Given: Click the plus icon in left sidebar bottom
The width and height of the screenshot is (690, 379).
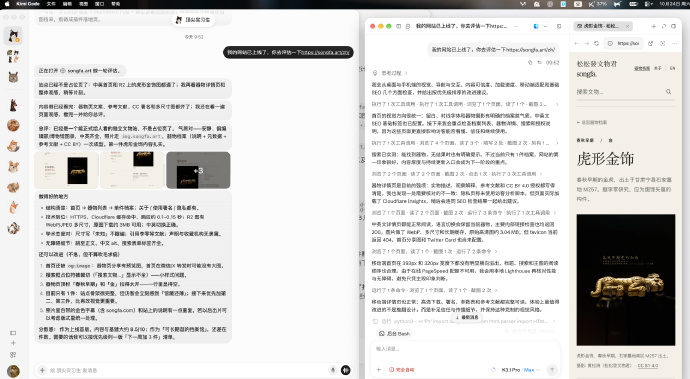Looking at the screenshot, I should pos(13,343).
